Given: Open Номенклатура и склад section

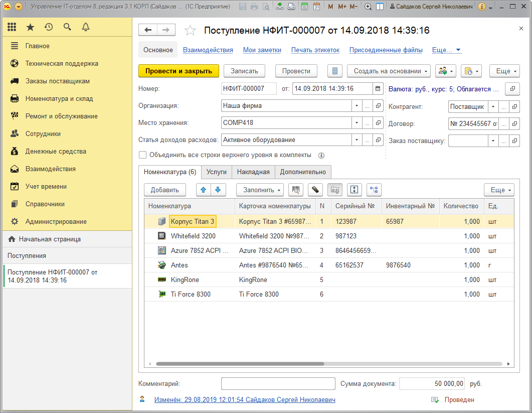Looking at the screenshot, I should (67, 99).
